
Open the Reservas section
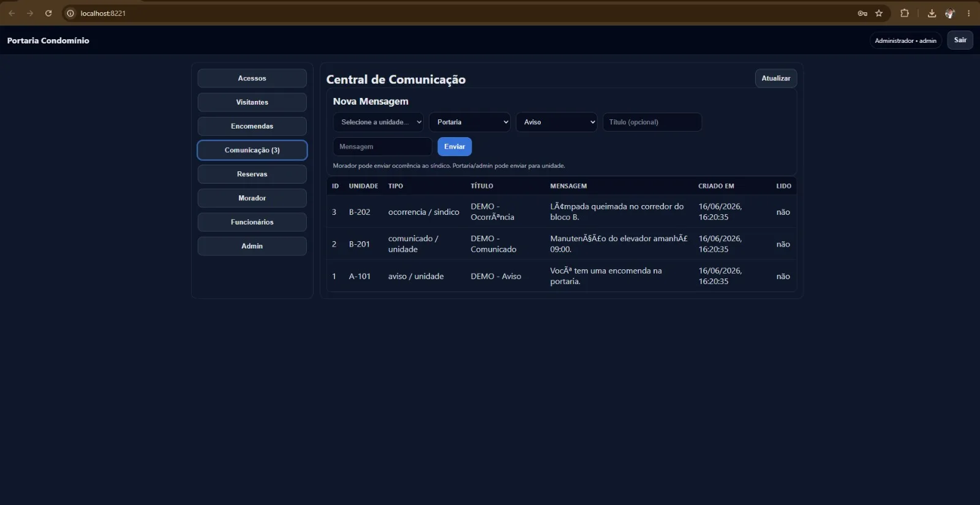(x=252, y=174)
